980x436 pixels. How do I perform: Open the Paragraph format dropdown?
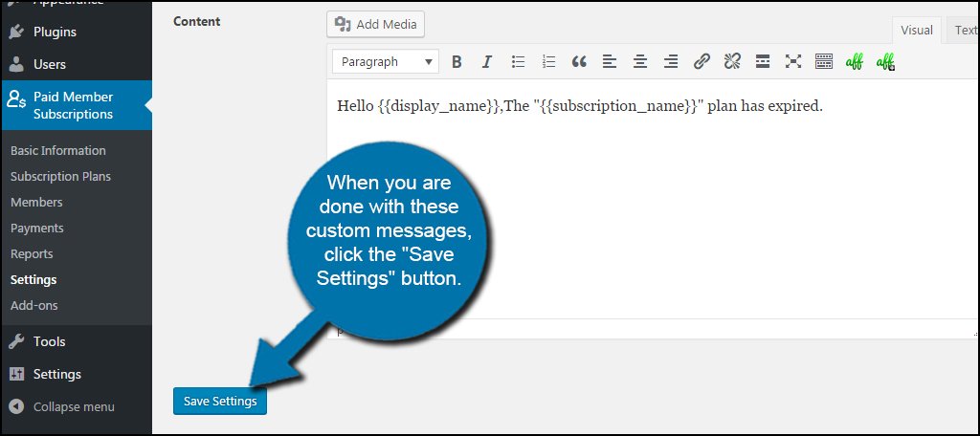pyautogui.click(x=386, y=62)
